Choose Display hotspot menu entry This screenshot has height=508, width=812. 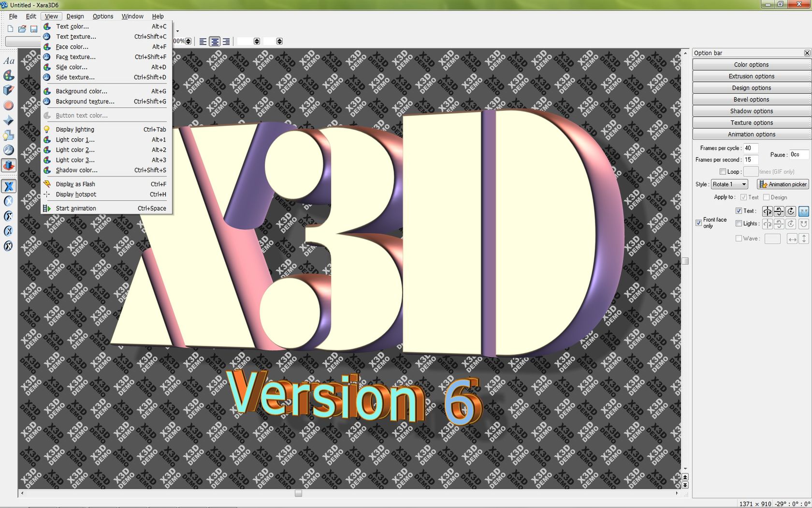tap(106, 194)
